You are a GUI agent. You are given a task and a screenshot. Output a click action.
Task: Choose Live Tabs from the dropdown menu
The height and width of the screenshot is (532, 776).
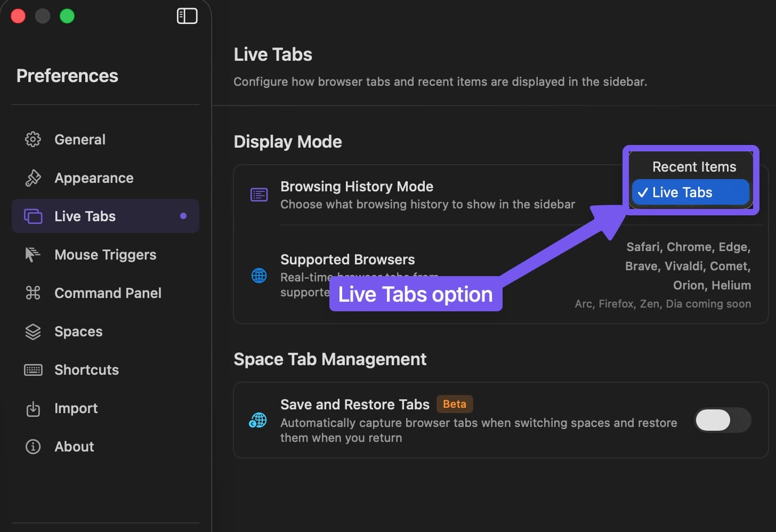point(682,192)
